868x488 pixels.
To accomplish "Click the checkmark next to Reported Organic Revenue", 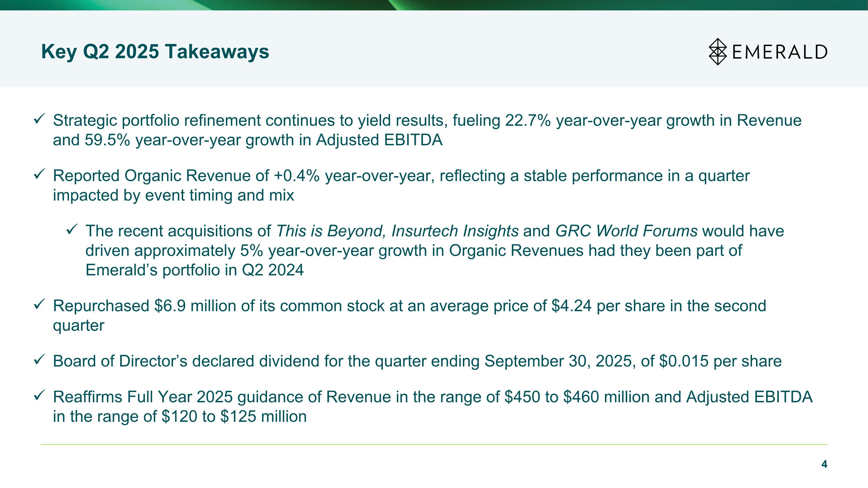I will pos(38,175).
